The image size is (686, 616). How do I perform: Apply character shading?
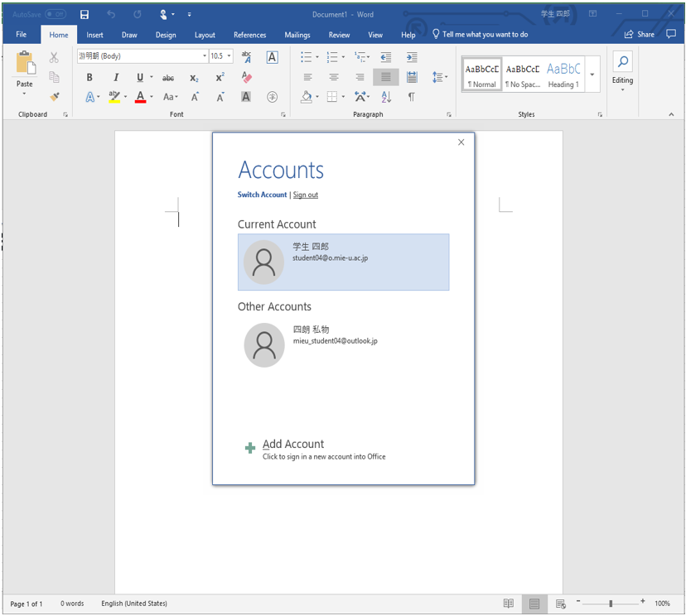(246, 97)
